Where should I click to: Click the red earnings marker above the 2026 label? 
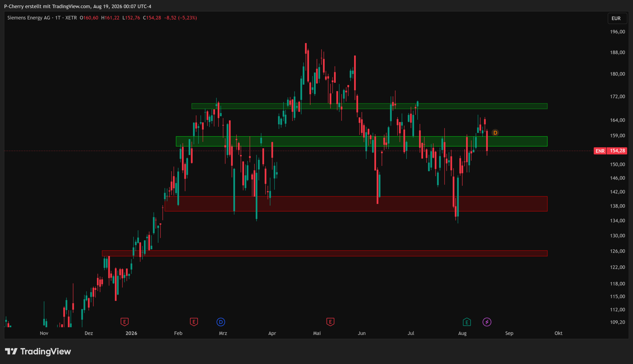pyautogui.click(x=124, y=322)
